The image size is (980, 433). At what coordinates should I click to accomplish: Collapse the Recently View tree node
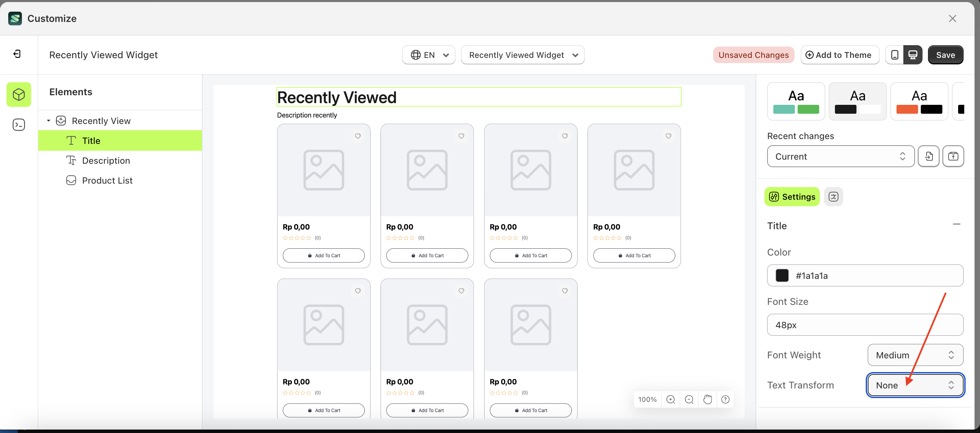pos(49,121)
